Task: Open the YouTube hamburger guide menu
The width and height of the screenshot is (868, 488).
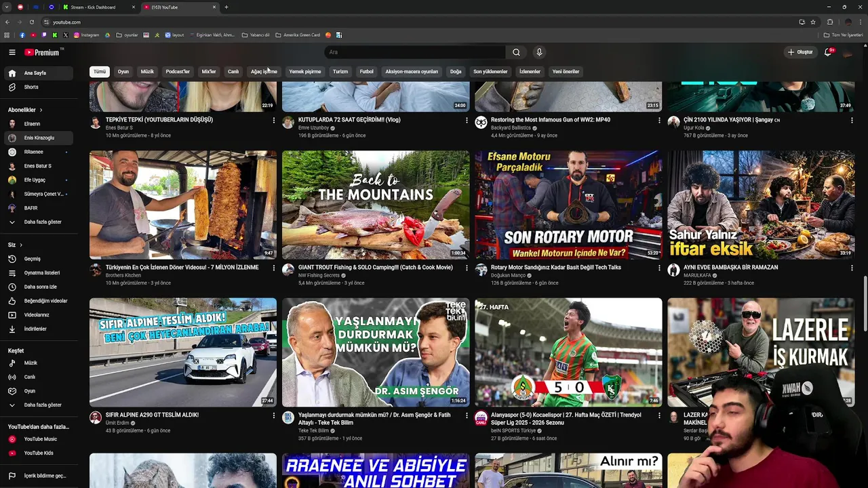Action: 12,52
